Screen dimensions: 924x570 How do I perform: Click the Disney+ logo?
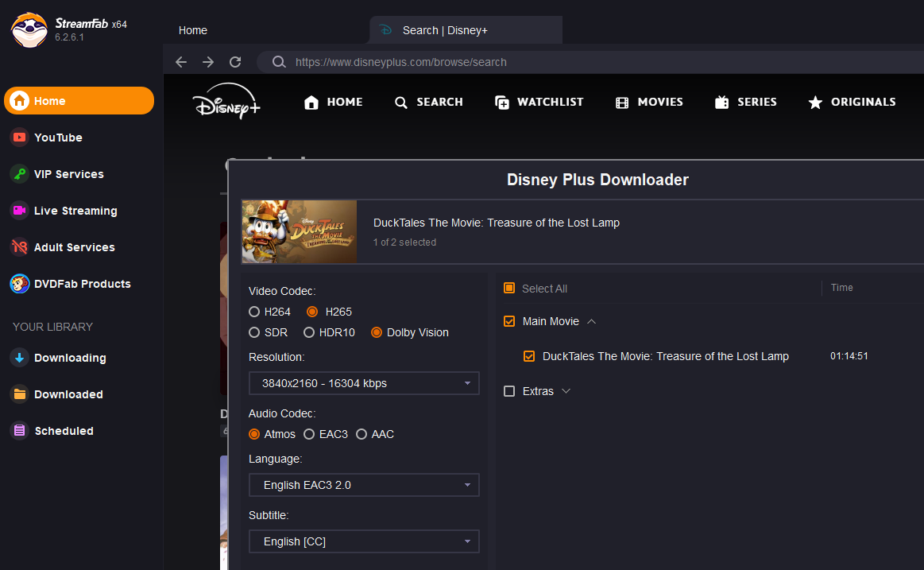click(x=226, y=102)
